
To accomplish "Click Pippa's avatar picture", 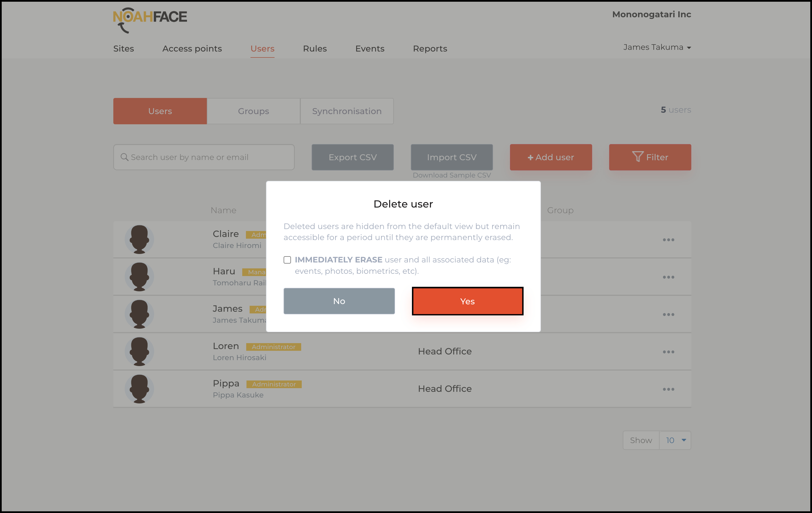I will (x=139, y=389).
